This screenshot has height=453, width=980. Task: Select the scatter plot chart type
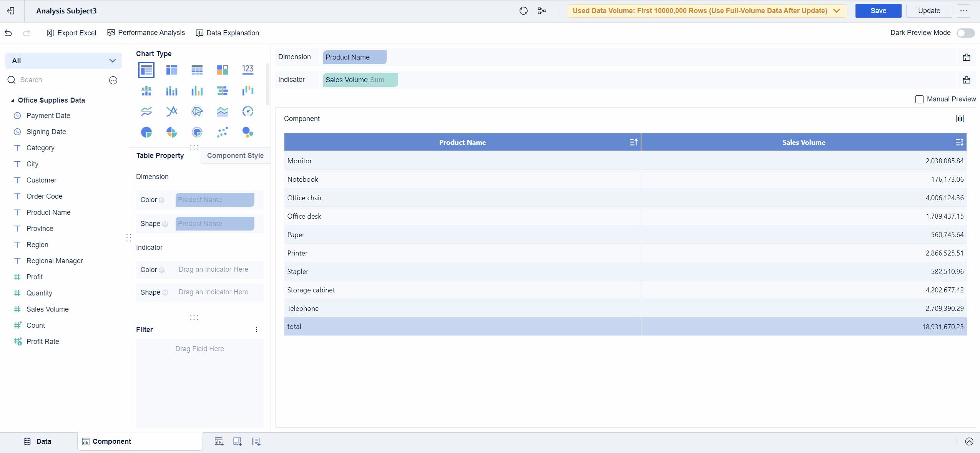223,132
